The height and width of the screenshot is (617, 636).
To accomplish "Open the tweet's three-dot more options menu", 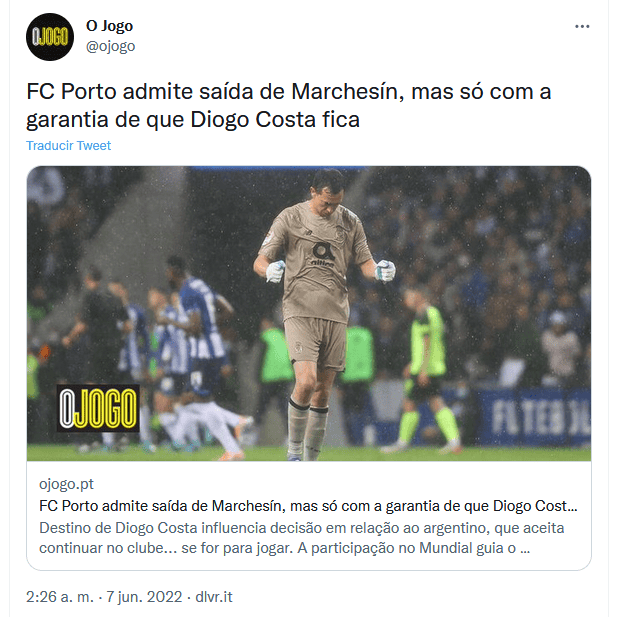I will tap(582, 27).
